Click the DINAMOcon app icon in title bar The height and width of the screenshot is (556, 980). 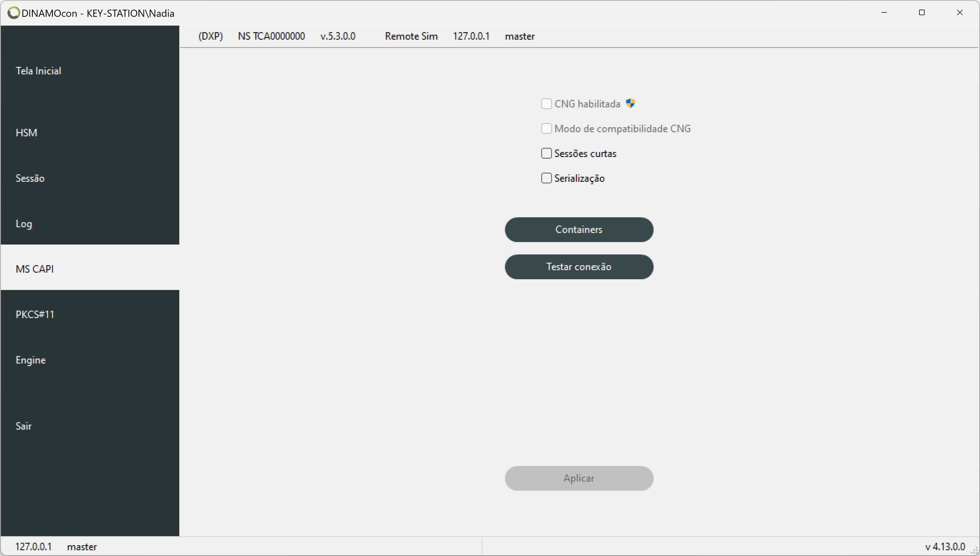point(14,13)
